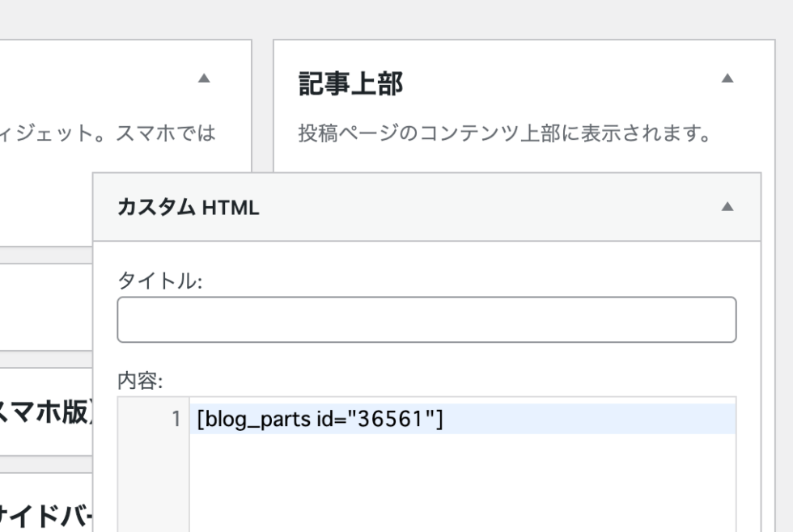
Task: Click the カスタム HTML widget title
Action: [189, 208]
